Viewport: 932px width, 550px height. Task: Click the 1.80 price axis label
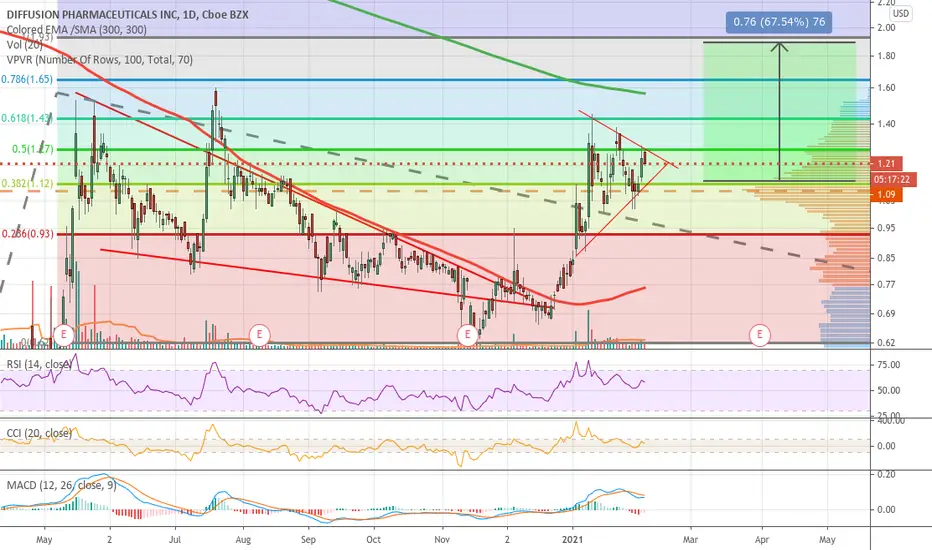pos(886,56)
